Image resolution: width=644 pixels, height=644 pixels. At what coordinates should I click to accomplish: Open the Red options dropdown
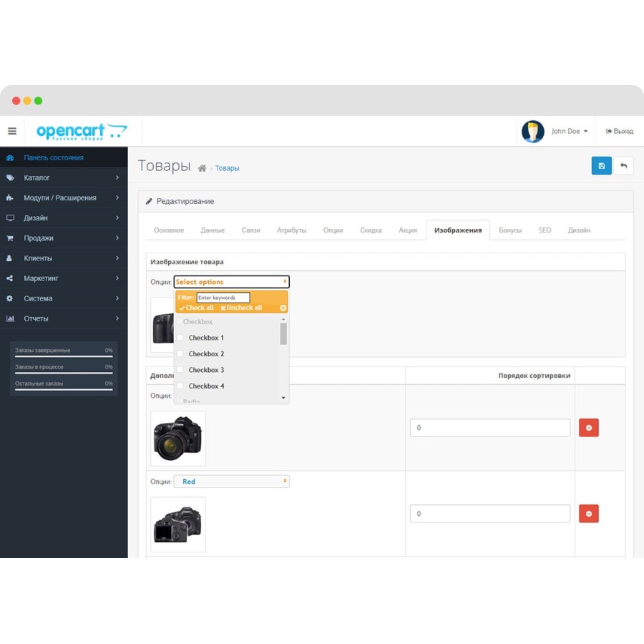tap(232, 482)
